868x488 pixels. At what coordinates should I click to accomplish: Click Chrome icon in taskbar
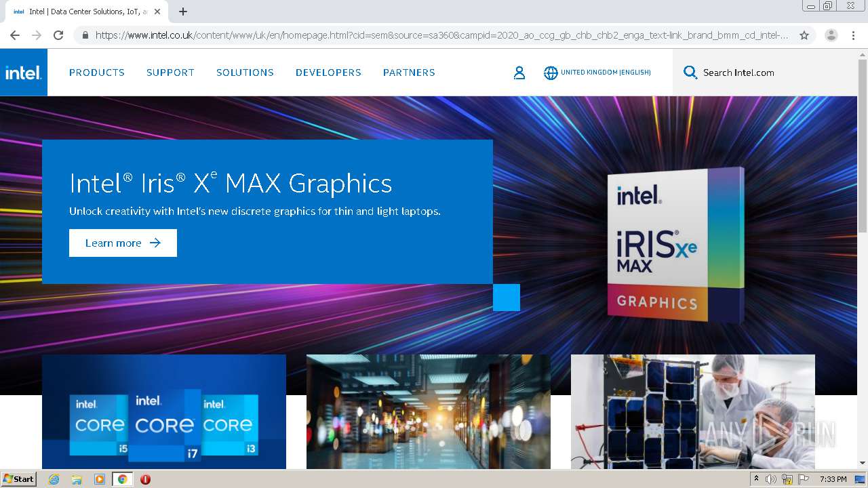tap(122, 479)
